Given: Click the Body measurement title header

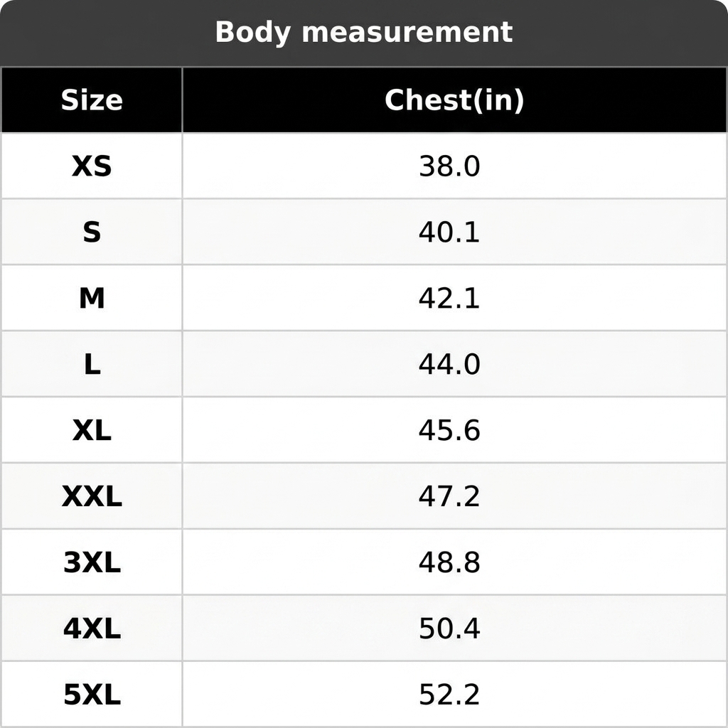Looking at the screenshot, I should (363, 32).
